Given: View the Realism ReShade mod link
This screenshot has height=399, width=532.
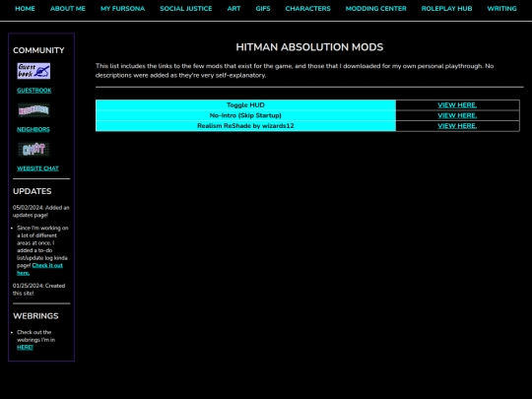Looking at the screenshot, I should (x=457, y=126).
